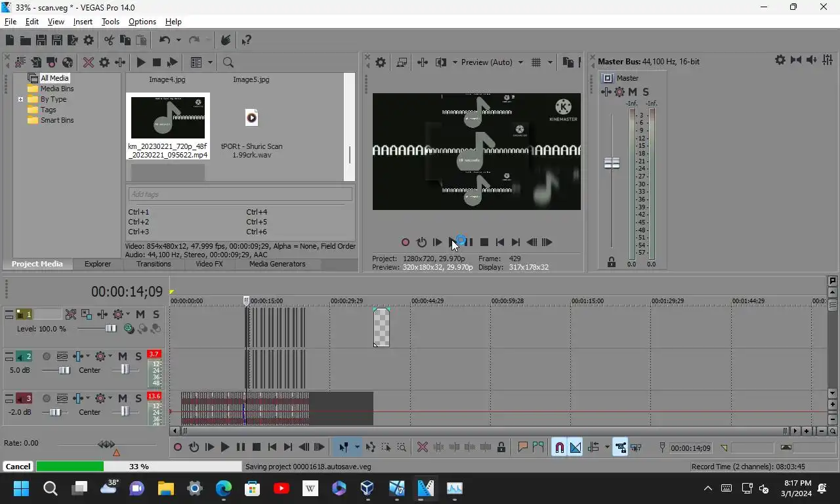Open Video Output FX in preview
Viewport: 840px width, 504px height.
pyautogui.click(x=423, y=62)
